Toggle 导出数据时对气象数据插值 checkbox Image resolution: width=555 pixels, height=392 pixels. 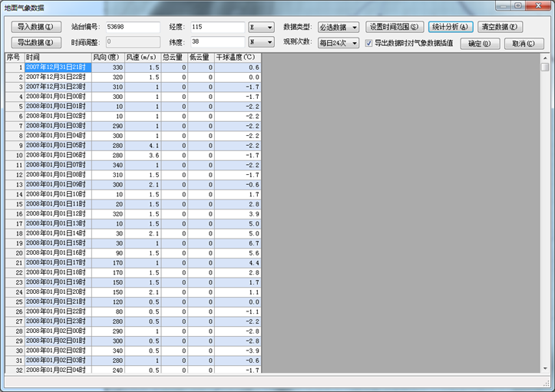[x=369, y=43]
